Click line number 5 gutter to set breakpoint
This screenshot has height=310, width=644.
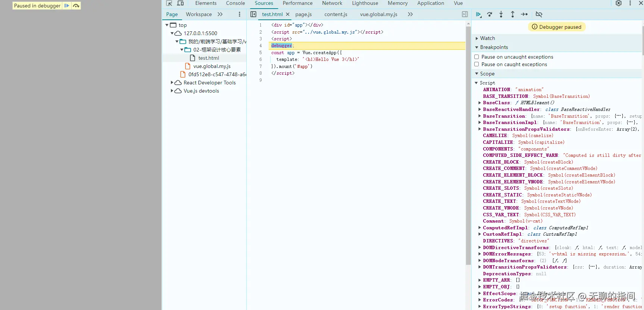260,53
